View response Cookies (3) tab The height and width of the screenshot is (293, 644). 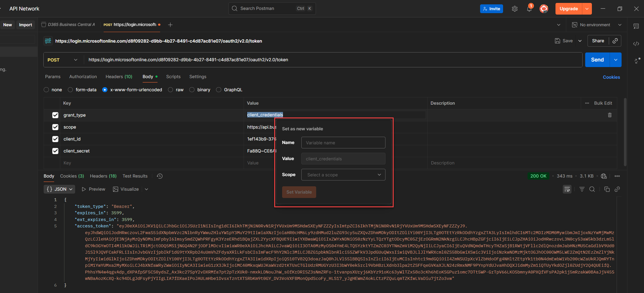[x=72, y=176]
